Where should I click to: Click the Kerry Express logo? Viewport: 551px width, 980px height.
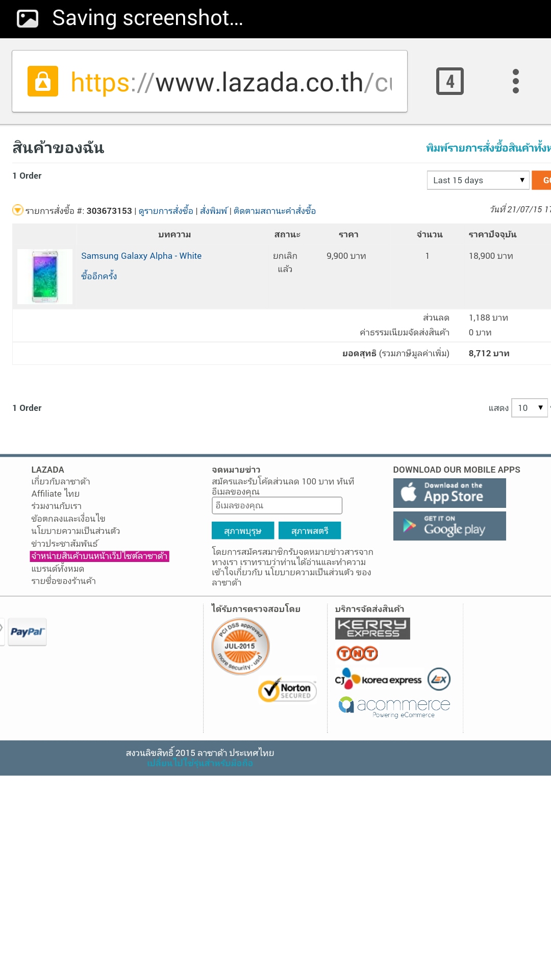tap(372, 628)
